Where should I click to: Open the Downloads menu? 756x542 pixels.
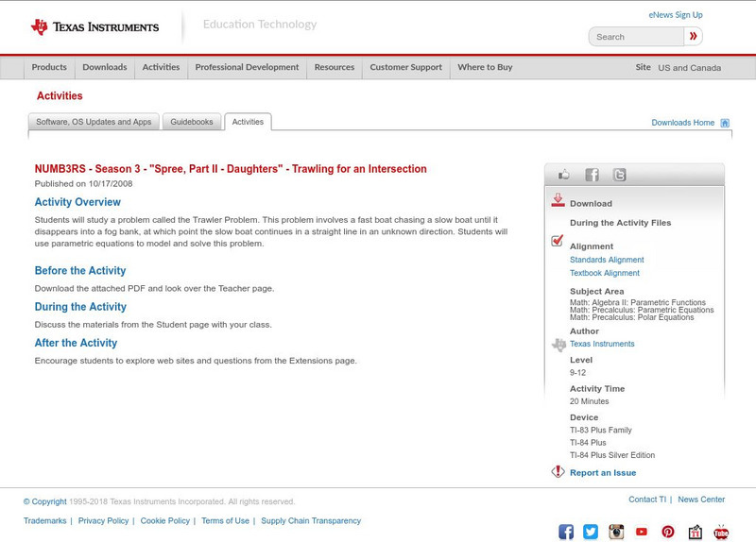(105, 67)
